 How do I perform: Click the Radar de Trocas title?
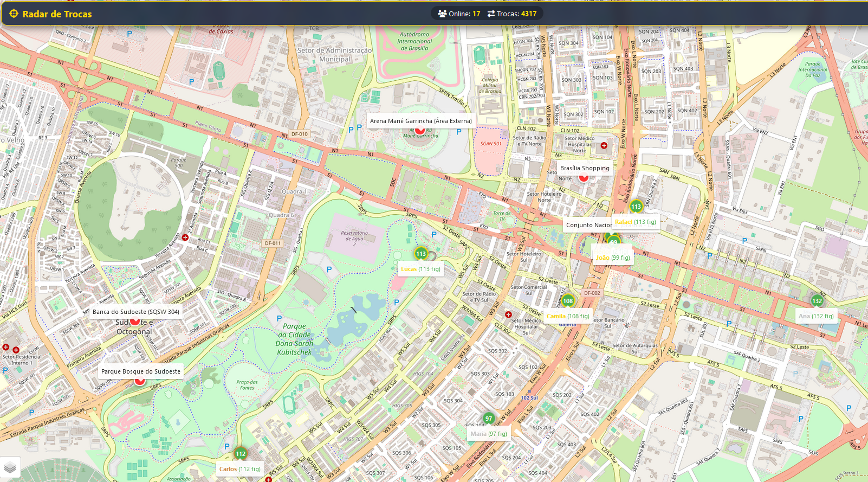click(x=57, y=14)
